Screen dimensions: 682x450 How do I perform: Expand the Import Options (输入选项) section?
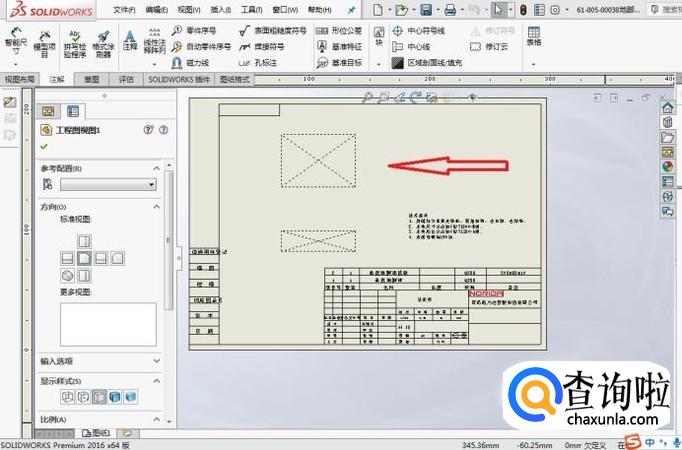(156, 361)
